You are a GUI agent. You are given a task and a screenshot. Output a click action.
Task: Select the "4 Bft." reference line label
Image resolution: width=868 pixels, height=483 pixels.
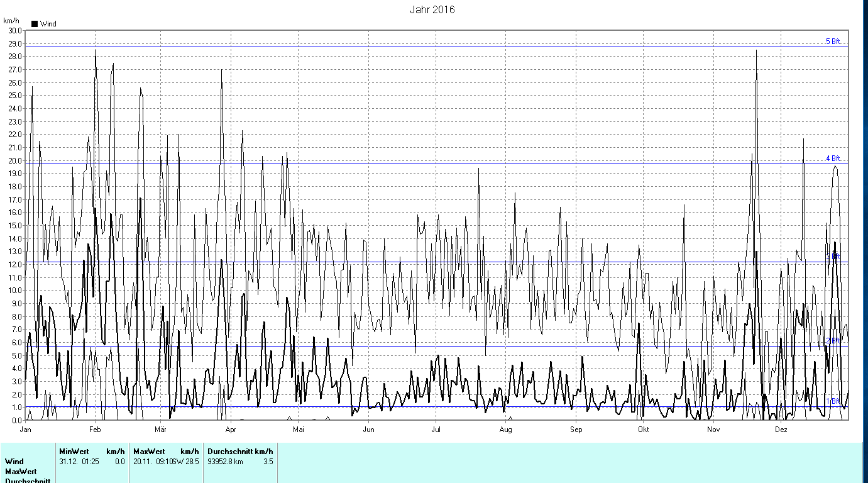833,158
